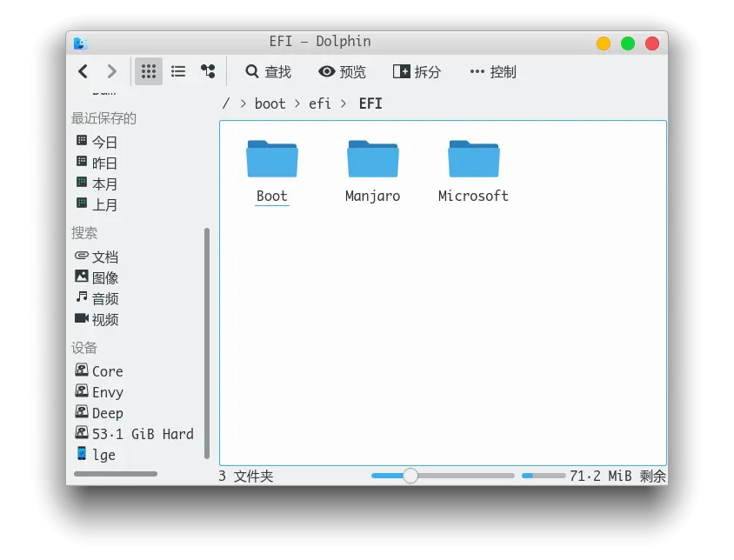The image size is (734, 560).
Task: Select the Microsoft folder icon
Action: point(474,159)
